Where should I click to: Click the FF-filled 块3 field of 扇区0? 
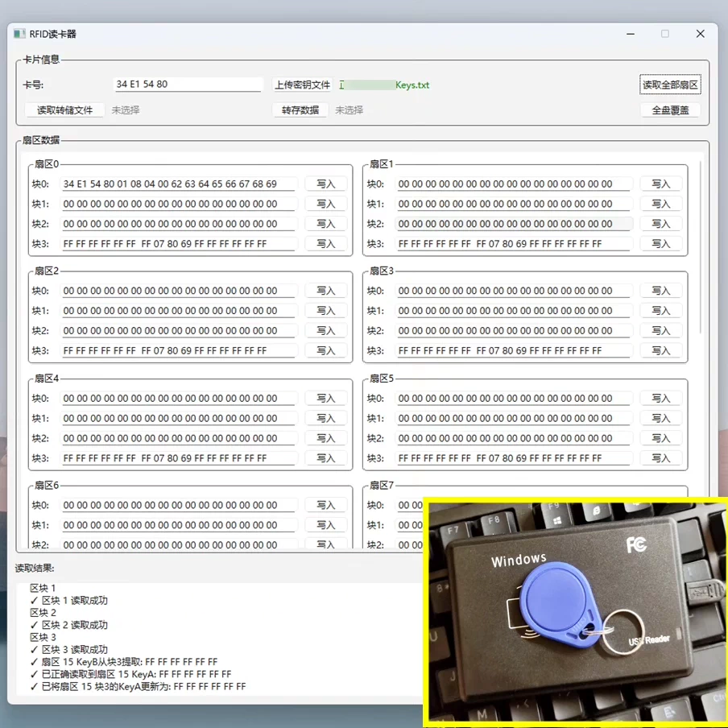pos(179,243)
